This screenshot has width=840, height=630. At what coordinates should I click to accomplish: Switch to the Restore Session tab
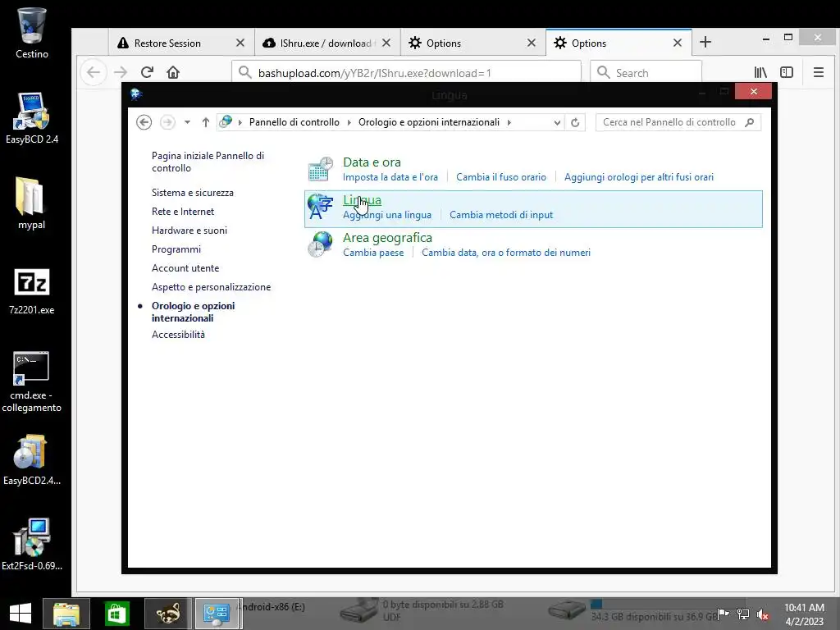click(167, 43)
